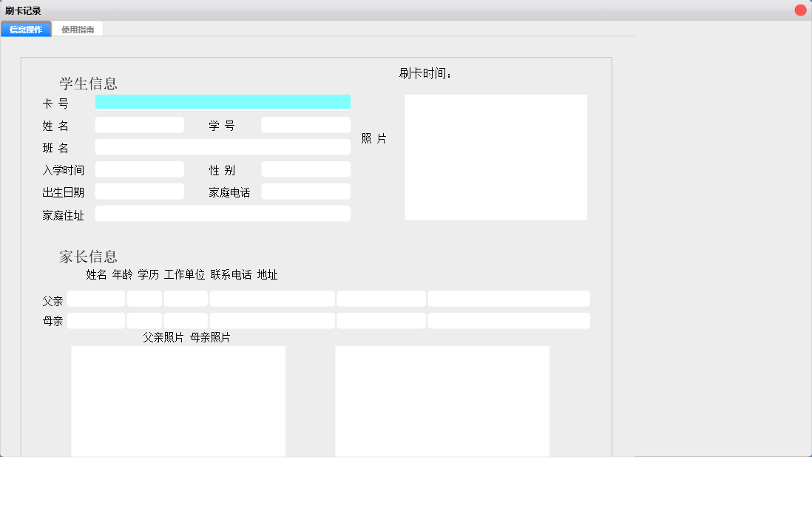Click the 父亲 work unit field

pyautogui.click(x=272, y=299)
